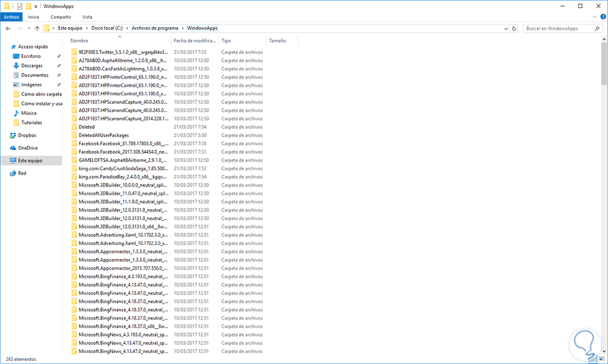
Task: Go up one folder level arrow
Action: pos(37,29)
